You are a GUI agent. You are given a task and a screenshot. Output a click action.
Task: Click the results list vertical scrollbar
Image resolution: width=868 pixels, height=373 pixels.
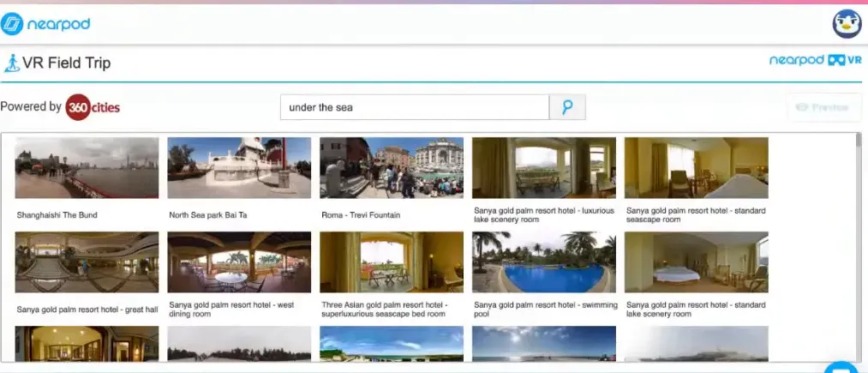(859, 247)
